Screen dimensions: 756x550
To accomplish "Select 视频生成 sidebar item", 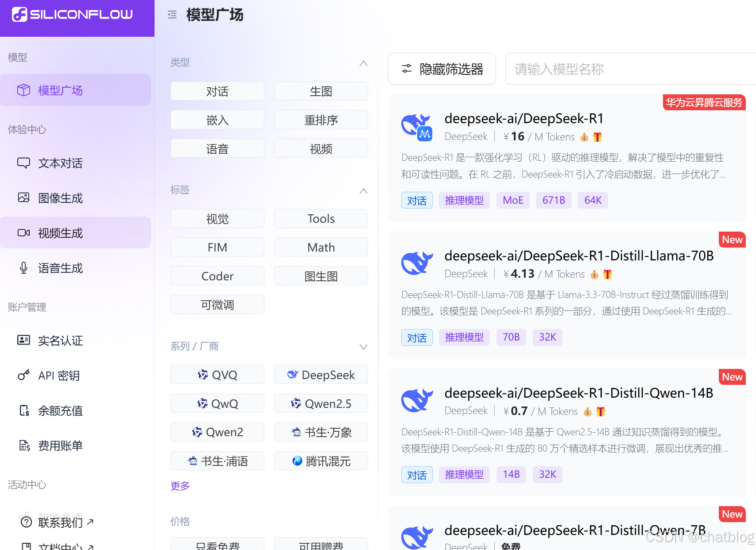I will pos(75,233).
